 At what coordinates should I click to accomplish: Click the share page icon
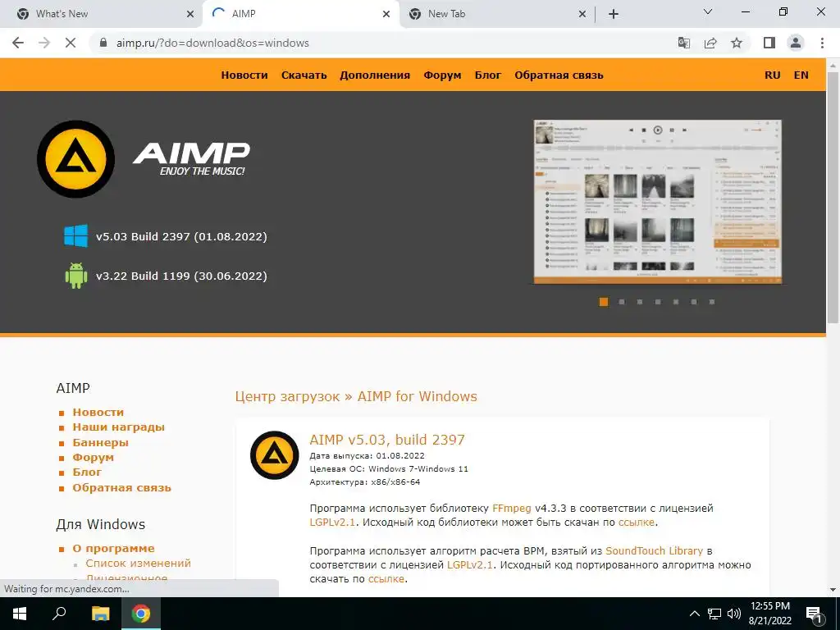click(710, 43)
